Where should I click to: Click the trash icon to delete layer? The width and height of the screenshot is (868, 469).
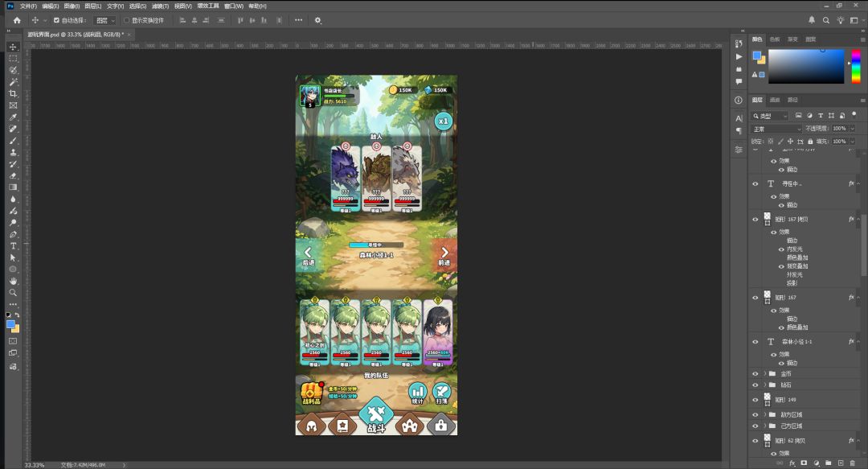pos(853,463)
